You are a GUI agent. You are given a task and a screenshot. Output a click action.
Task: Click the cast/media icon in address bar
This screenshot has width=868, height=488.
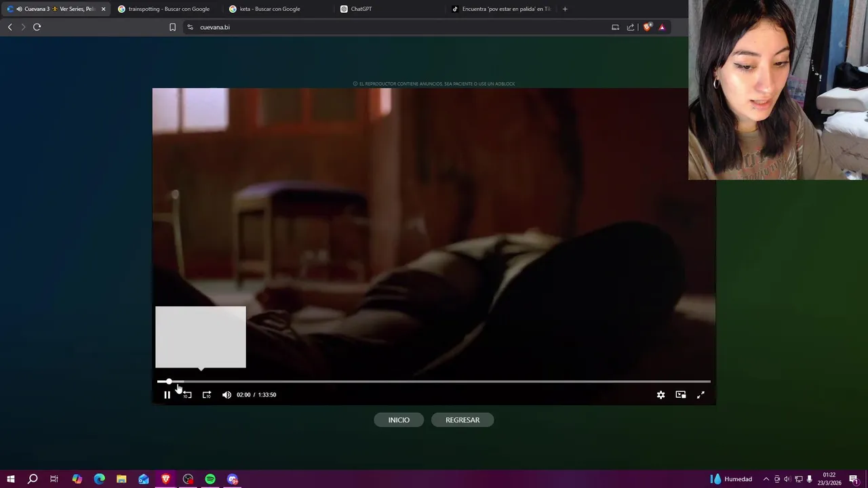pos(615,27)
